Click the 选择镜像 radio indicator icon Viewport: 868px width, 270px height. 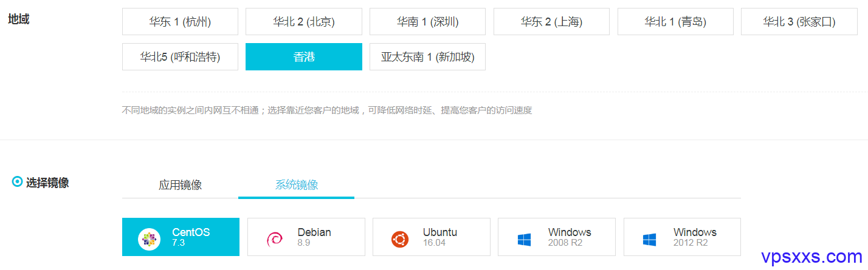17,181
